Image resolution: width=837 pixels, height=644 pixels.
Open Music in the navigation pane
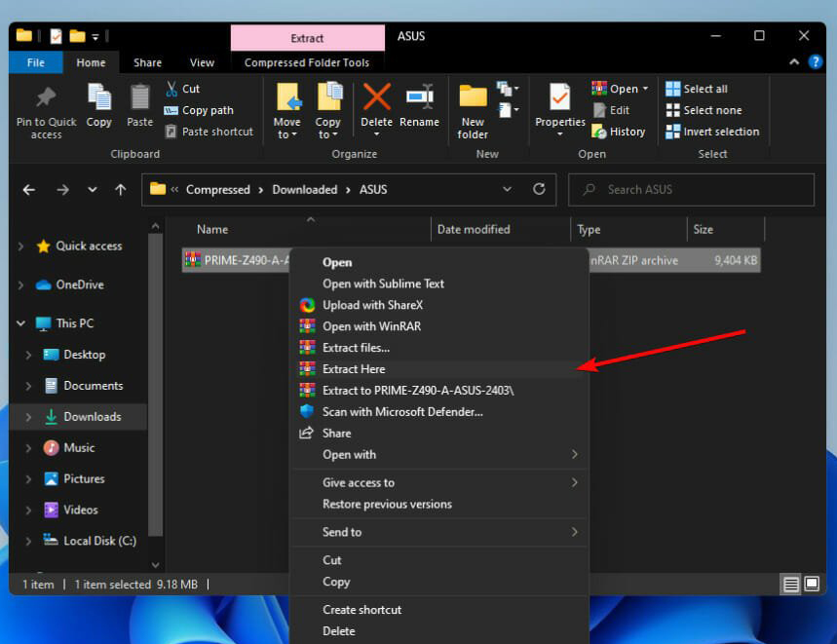(79, 447)
